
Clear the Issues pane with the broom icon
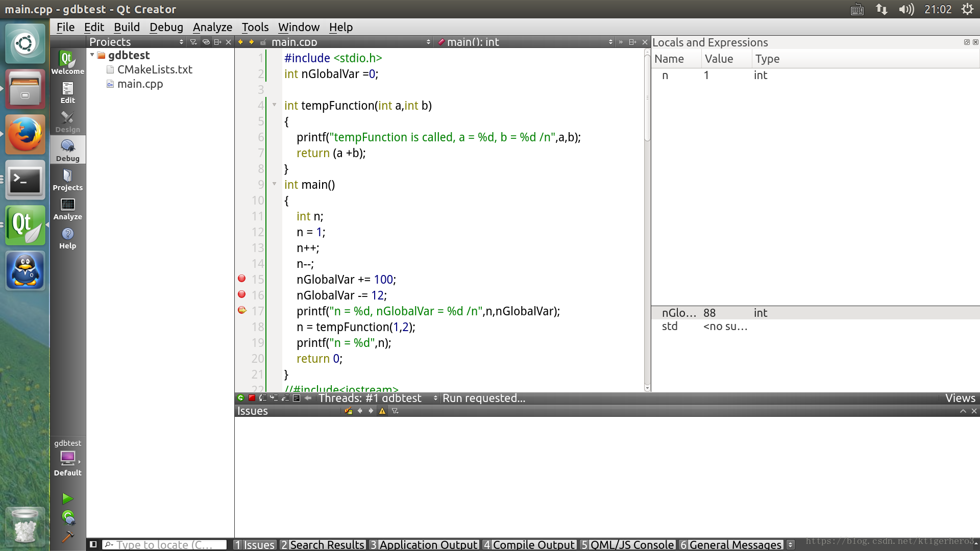[348, 411]
